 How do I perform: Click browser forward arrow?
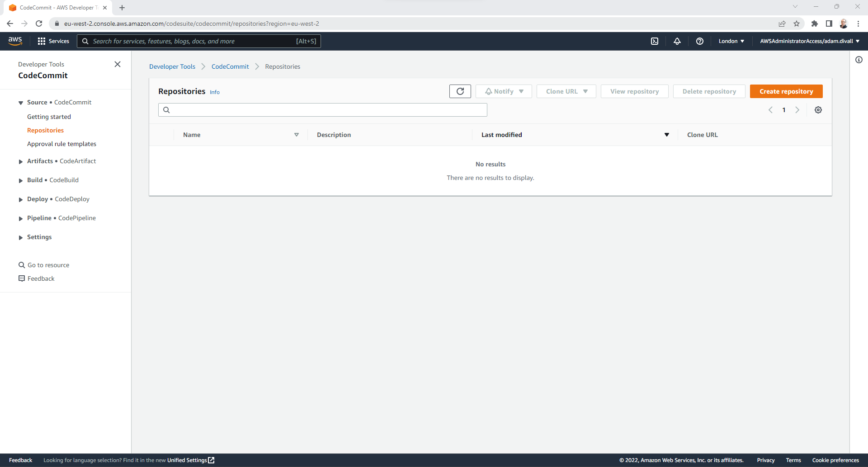point(24,24)
